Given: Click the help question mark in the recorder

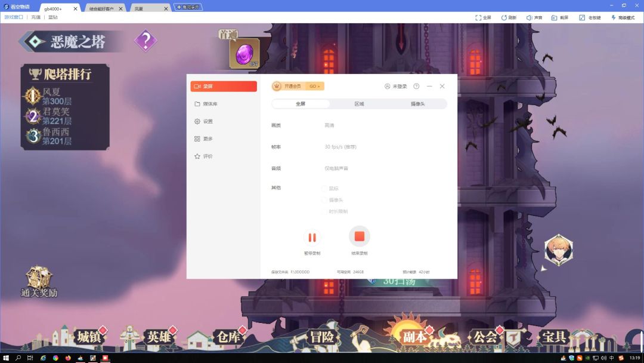Looking at the screenshot, I should (x=416, y=87).
